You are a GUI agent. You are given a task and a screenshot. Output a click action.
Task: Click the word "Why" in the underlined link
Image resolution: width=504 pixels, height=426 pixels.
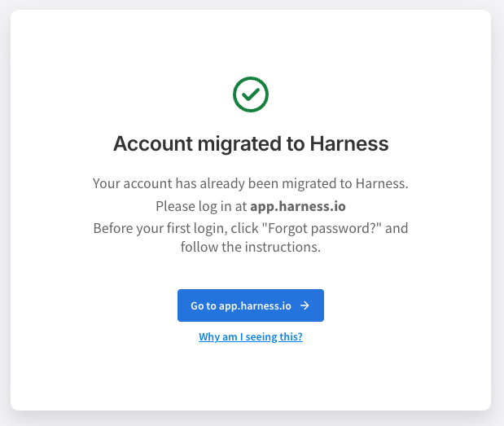click(x=209, y=336)
